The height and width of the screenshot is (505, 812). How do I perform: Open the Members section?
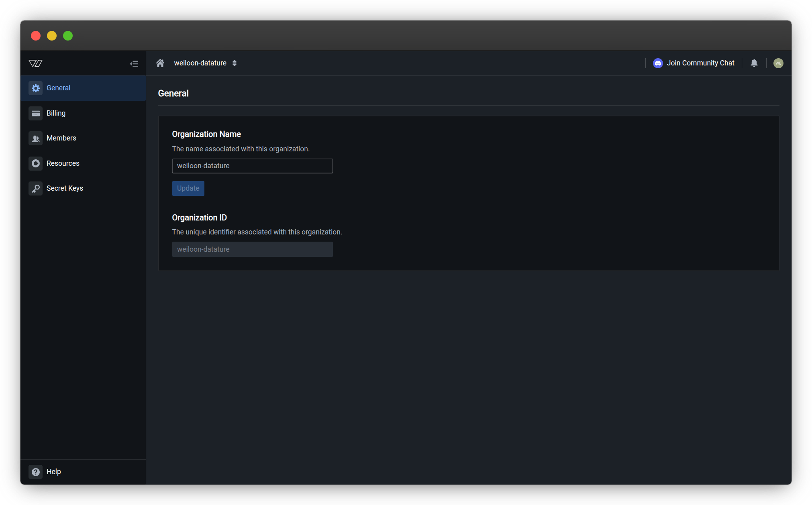(61, 138)
